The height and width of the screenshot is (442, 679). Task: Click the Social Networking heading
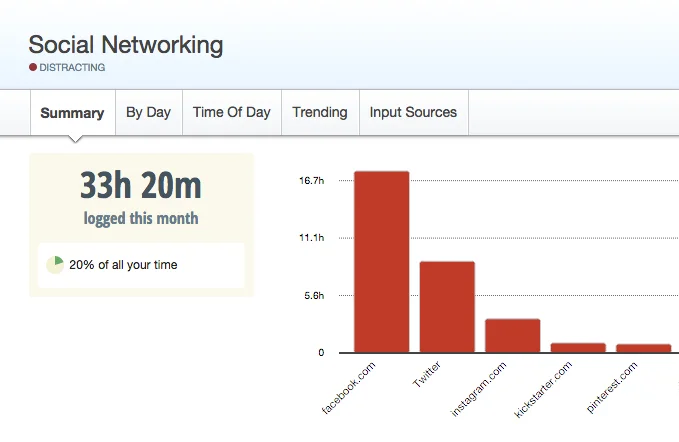[126, 45]
